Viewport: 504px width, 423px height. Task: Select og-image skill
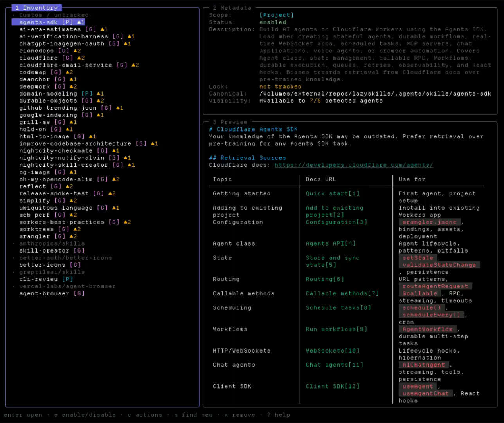coord(48,172)
